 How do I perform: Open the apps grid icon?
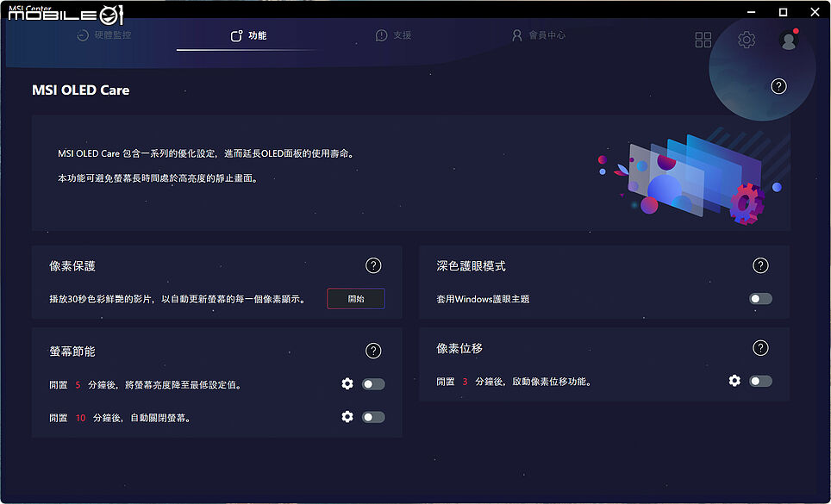[x=703, y=40]
